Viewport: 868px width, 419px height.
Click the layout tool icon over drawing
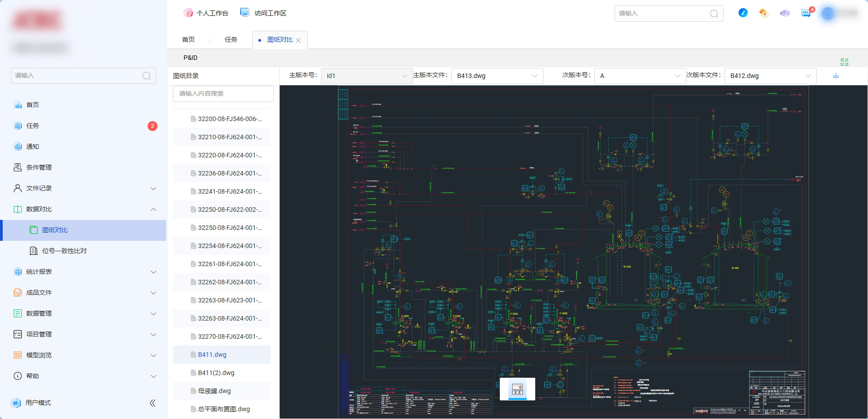point(518,389)
